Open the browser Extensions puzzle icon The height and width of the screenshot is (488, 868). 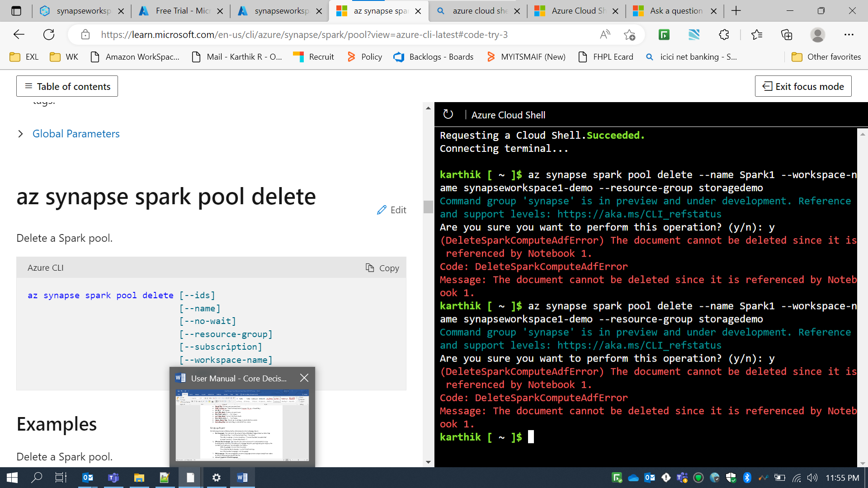[x=724, y=35]
